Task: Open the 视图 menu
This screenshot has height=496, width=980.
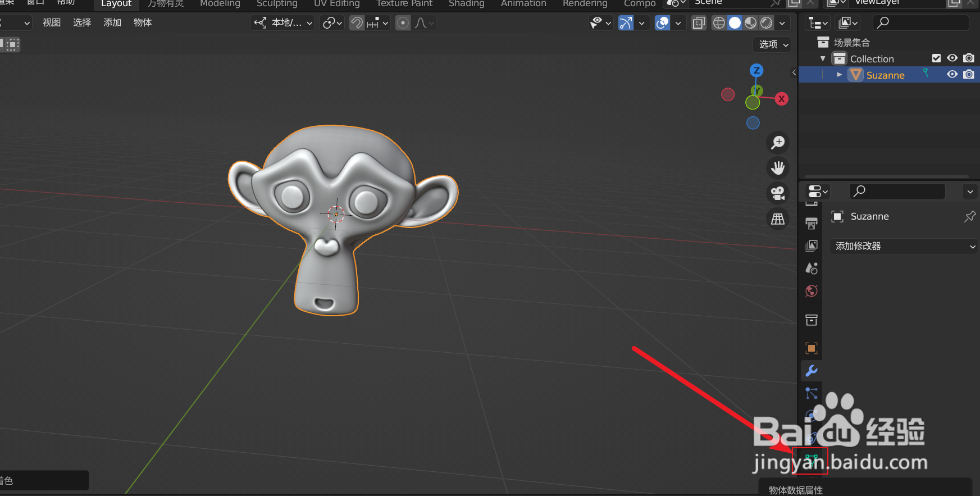Action: tap(52, 22)
